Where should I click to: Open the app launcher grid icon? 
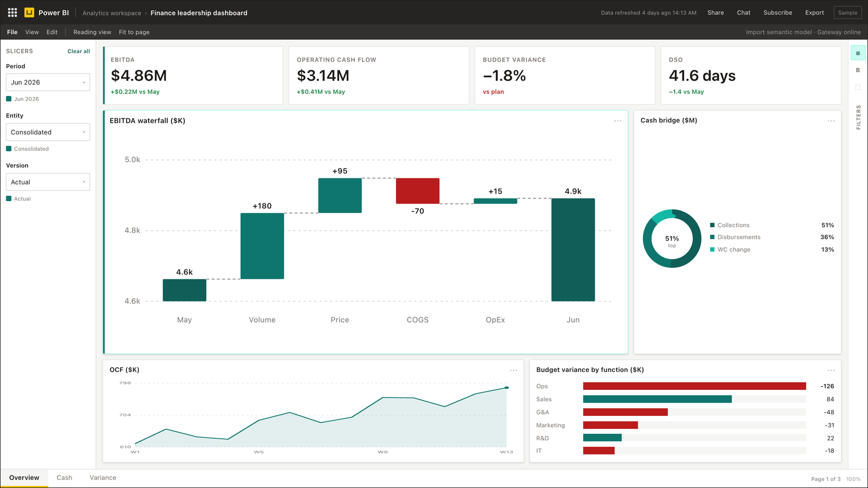[x=12, y=12]
